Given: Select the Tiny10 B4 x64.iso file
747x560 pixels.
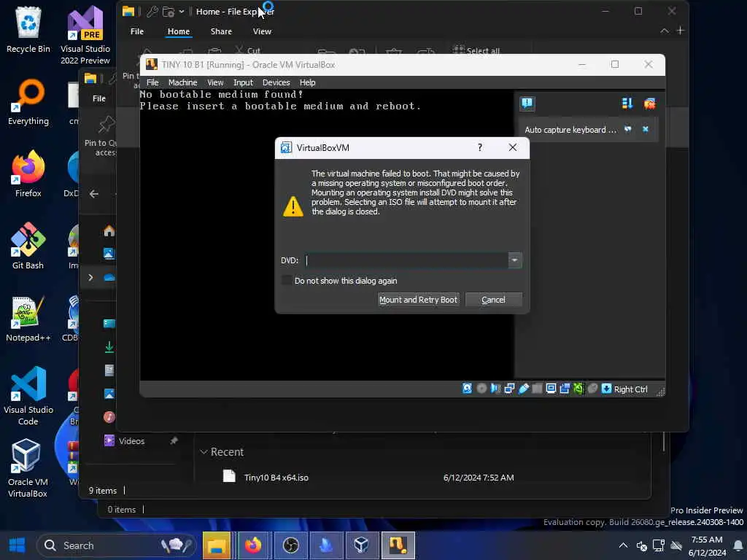Looking at the screenshot, I should click(276, 477).
